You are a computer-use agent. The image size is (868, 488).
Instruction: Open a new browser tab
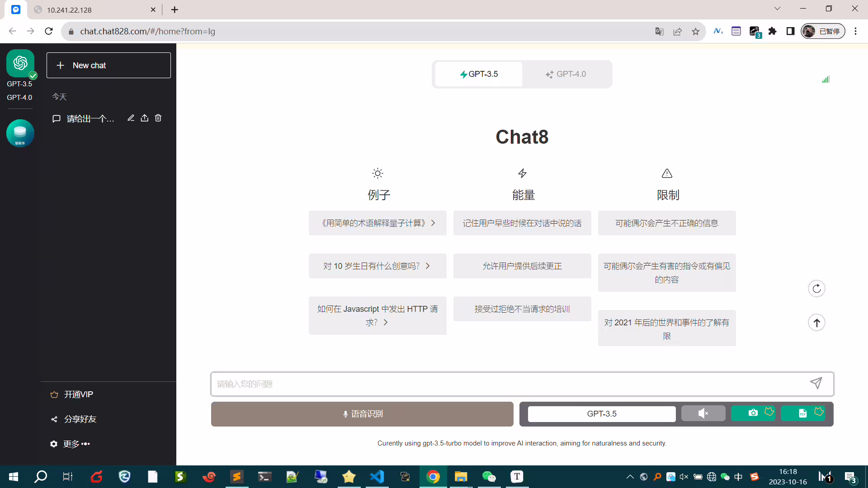[x=175, y=9]
